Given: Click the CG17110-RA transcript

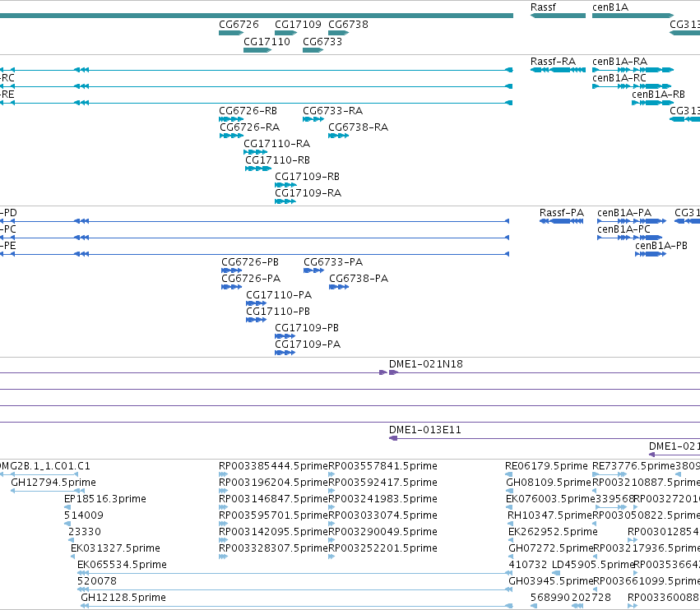Looking at the screenshot, I should (x=256, y=152).
